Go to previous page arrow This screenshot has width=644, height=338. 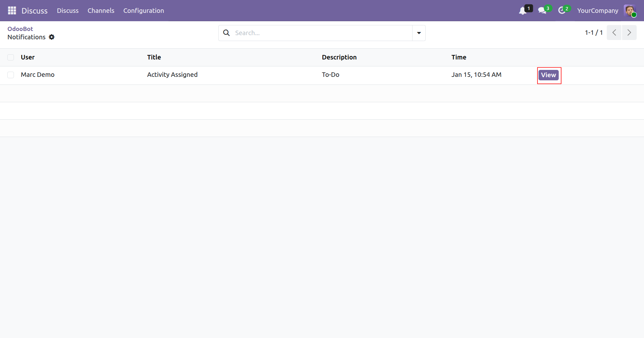click(x=614, y=33)
